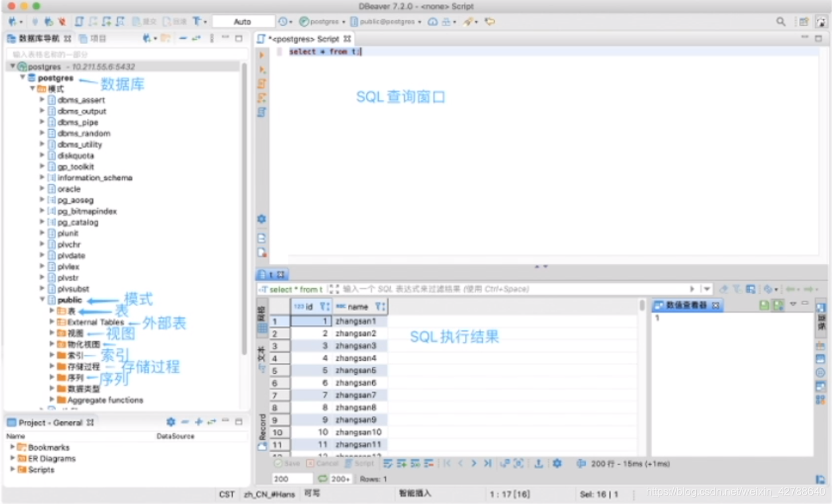Click the gear icon in Project panel toolbar
Image resolution: width=832 pixels, height=504 pixels.
[x=171, y=422]
